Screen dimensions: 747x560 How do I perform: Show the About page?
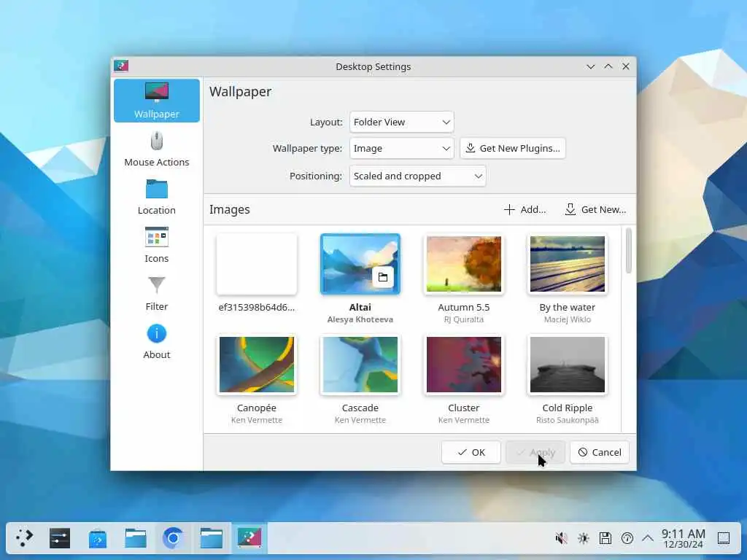pyautogui.click(x=156, y=341)
